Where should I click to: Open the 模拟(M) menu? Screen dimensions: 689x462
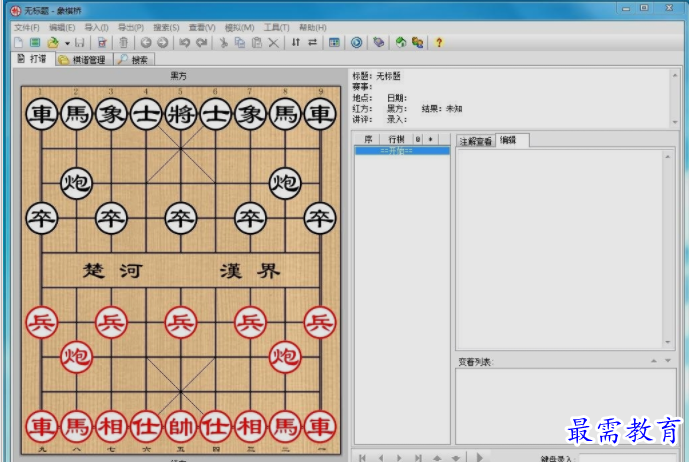(239, 28)
